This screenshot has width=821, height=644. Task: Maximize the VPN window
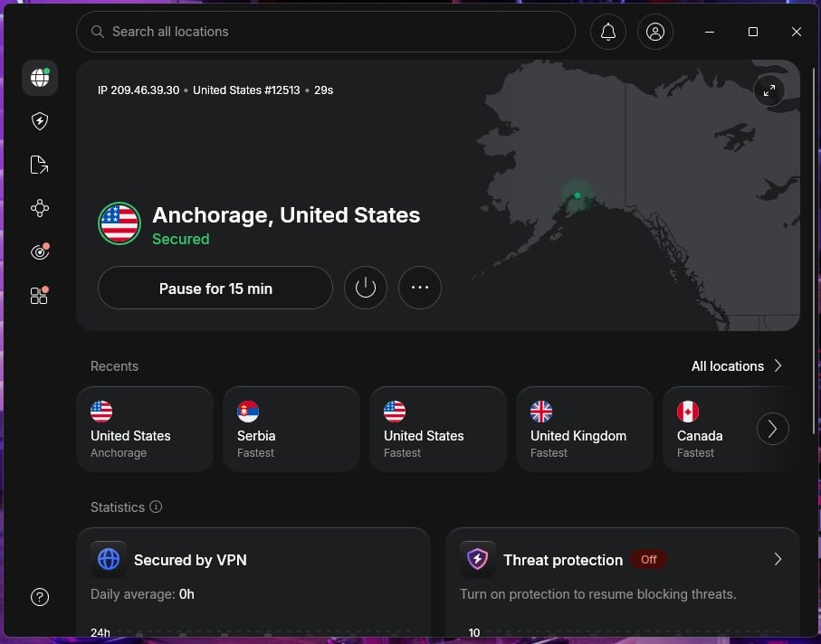pyautogui.click(x=753, y=32)
